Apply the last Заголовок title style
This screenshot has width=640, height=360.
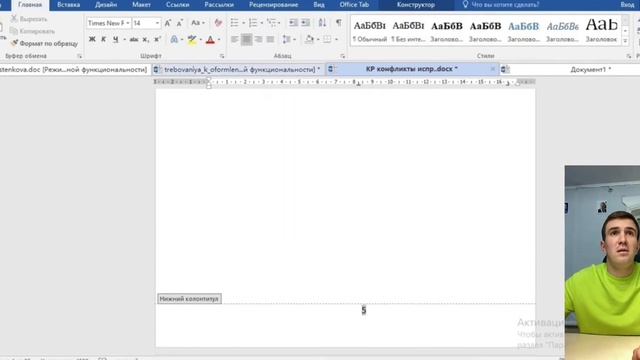601,31
